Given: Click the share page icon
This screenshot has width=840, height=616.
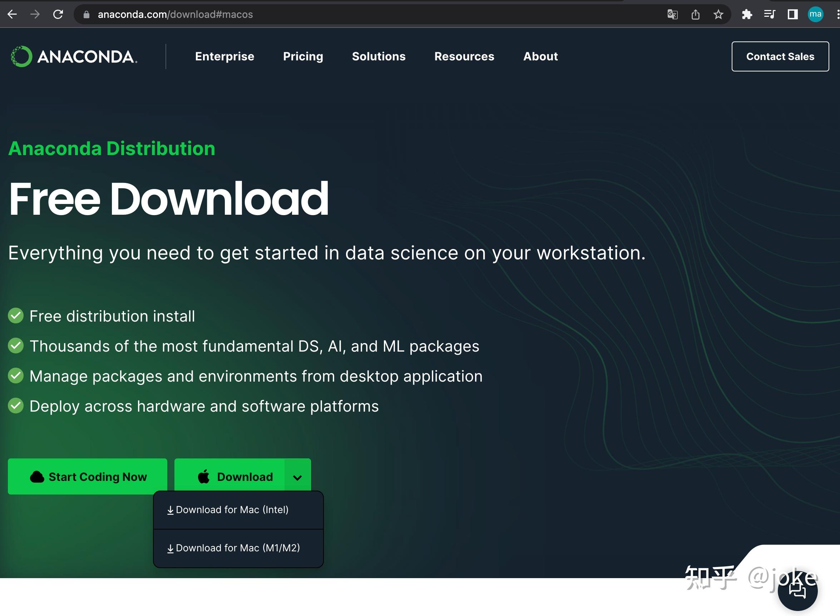Looking at the screenshot, I should 695,15.
